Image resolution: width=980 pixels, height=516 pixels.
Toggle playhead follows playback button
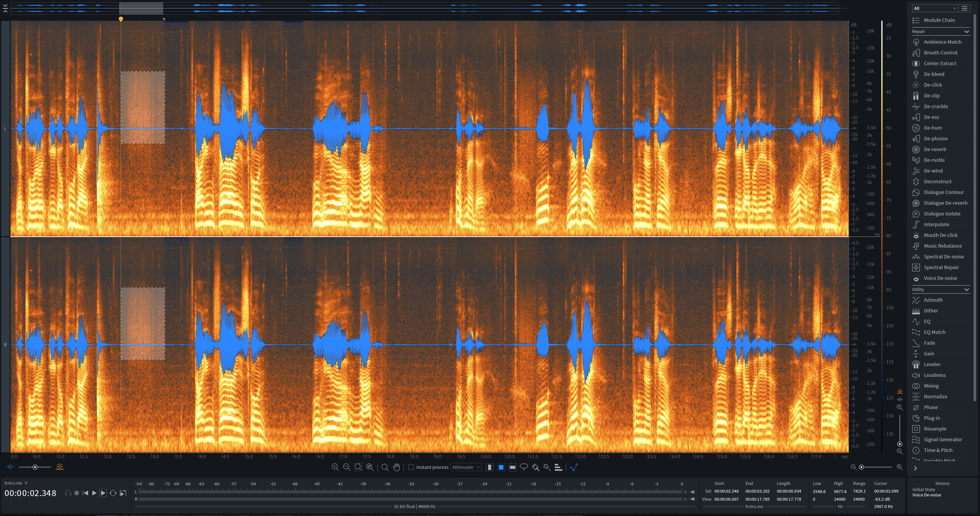click(123, 493)
